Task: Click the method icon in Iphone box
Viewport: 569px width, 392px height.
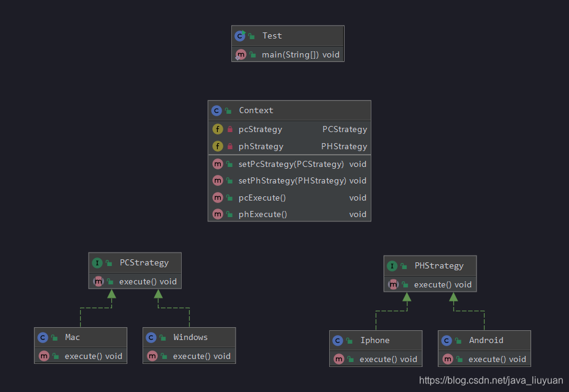Action: tap(339, 359)
